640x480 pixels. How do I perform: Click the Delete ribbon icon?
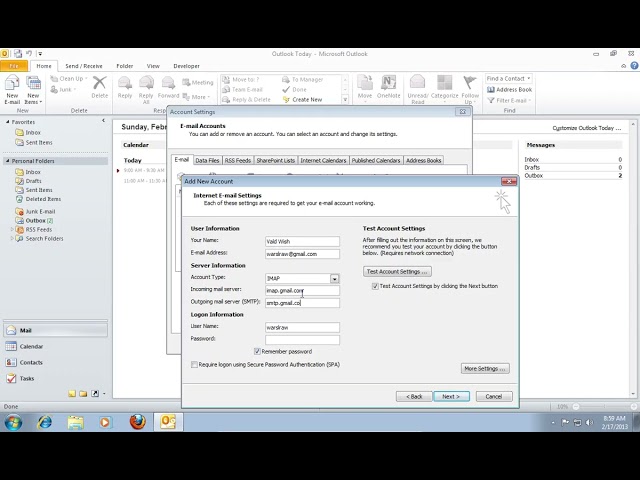(100, 87)
